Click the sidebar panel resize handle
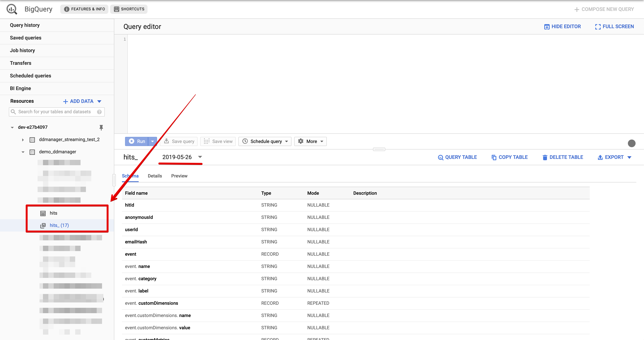Viewport: 644px width, 340px height. 114,180
